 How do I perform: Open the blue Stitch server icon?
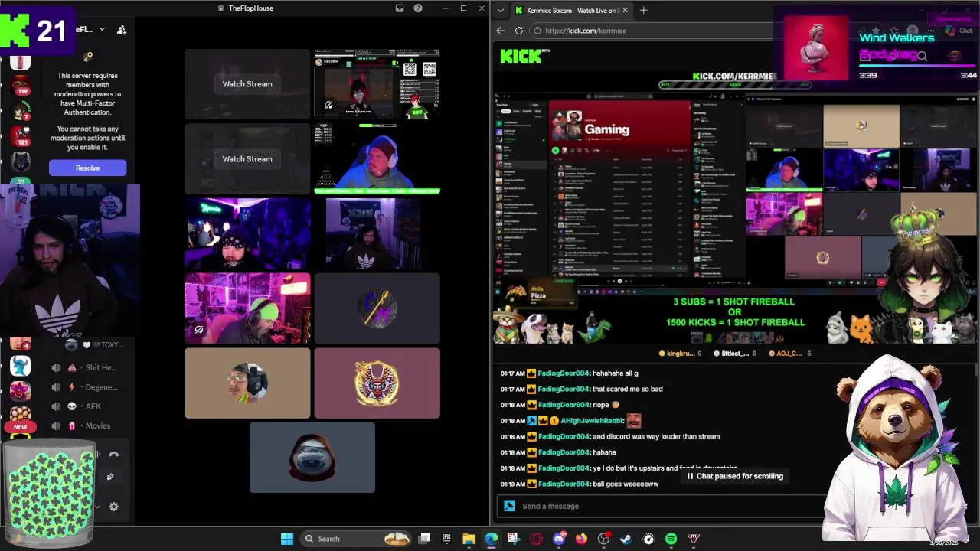click(21, 366)
